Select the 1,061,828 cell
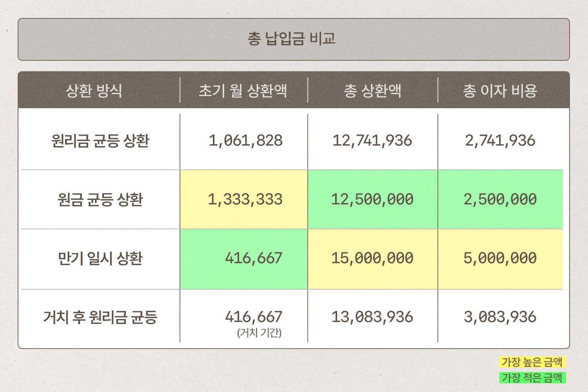Screen dimensions: 588x392 (245, 141)
